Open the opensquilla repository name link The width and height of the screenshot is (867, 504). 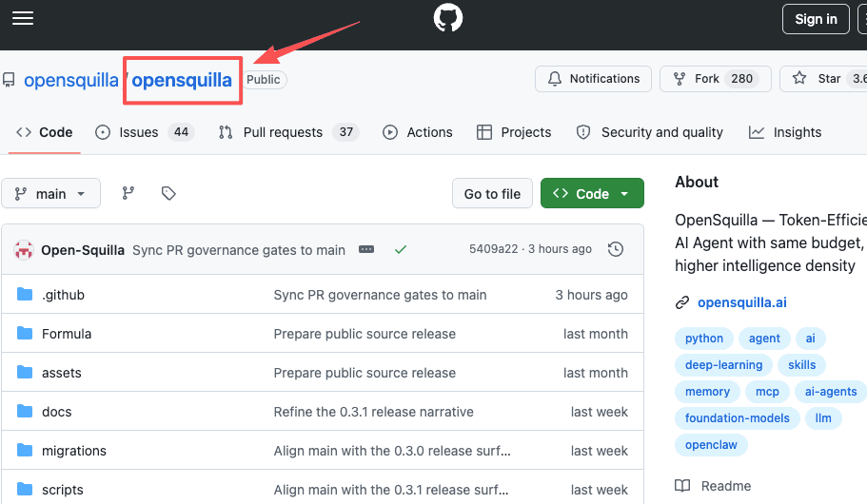click(x=182, y=80)
